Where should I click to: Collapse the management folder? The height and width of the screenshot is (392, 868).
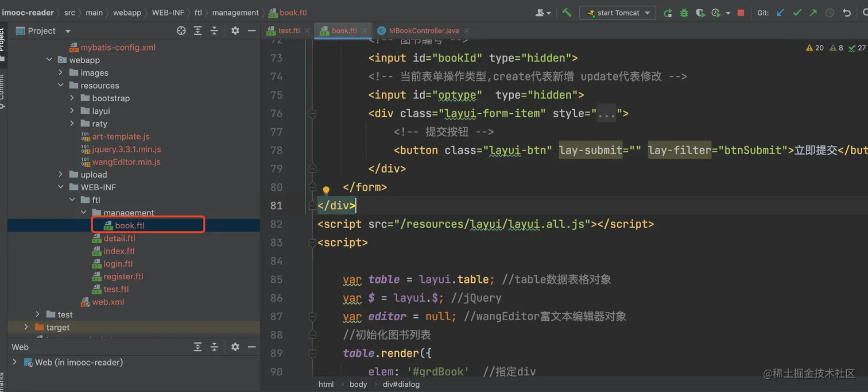tap(84, 213)
